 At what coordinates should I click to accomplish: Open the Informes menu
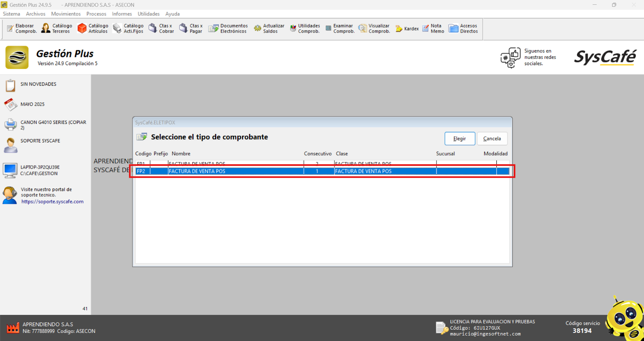click(x=122, y=14)
